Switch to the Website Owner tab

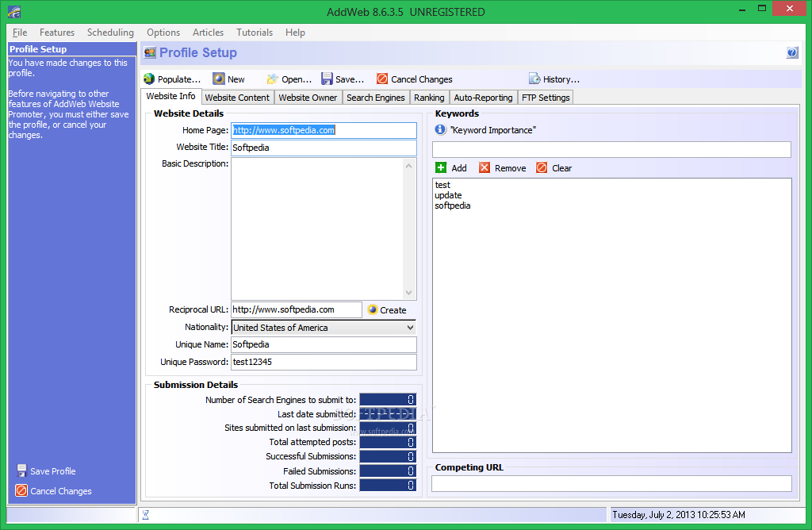[308, 98]
